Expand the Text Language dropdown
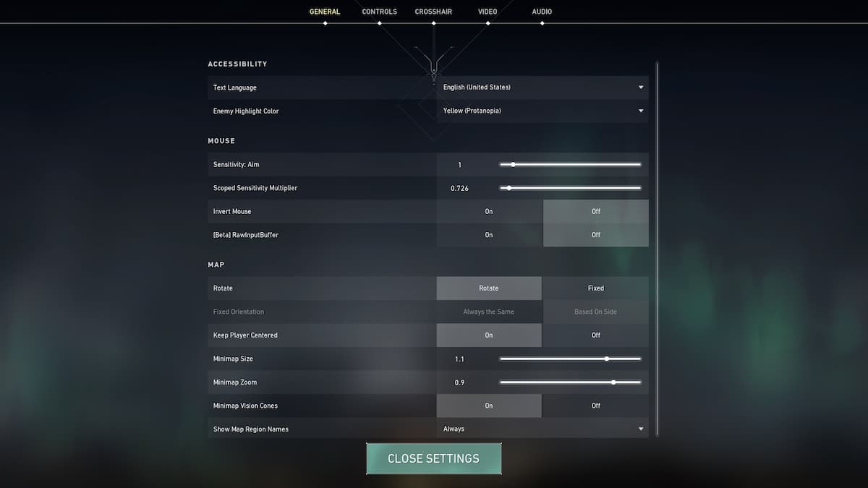 point(542,87)
